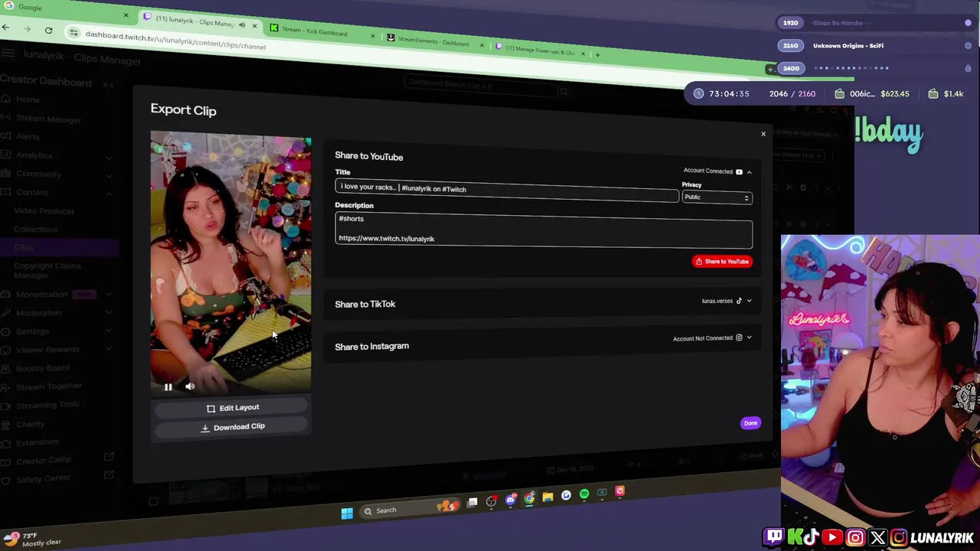Expand the Monetization sidebar section
Viewport: 980px width, 551px height.
coord(109,295)
